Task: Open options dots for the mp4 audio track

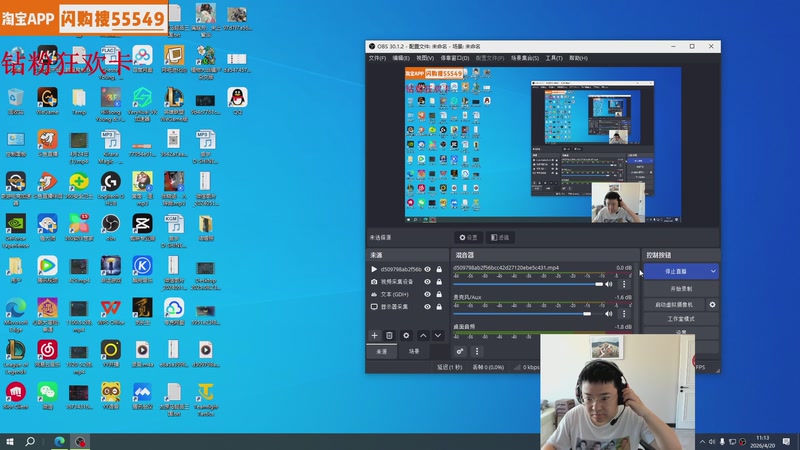Action: (x=623, y=284)
